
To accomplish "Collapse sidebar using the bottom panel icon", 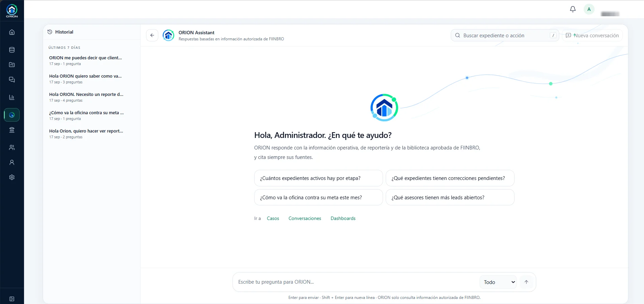I will point(12,299).
